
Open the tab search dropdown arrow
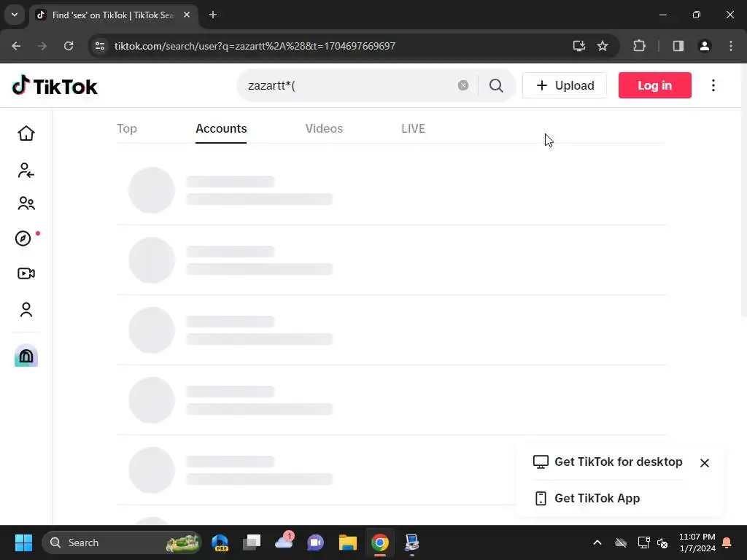[x=15, y=15]
